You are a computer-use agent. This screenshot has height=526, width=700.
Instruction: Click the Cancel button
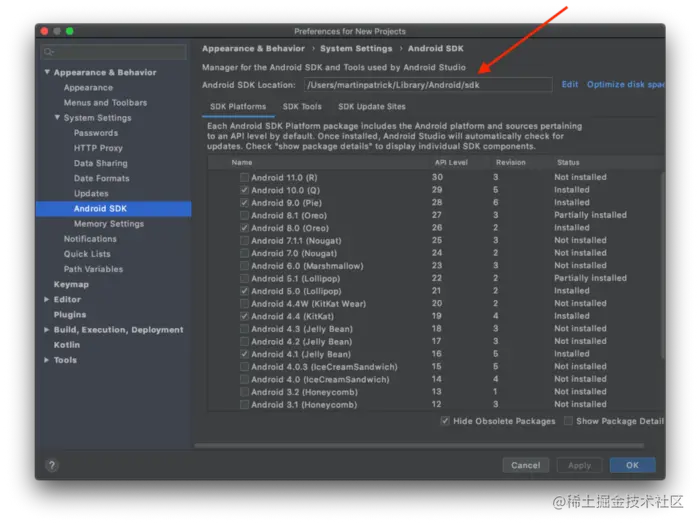coord(525,465)
